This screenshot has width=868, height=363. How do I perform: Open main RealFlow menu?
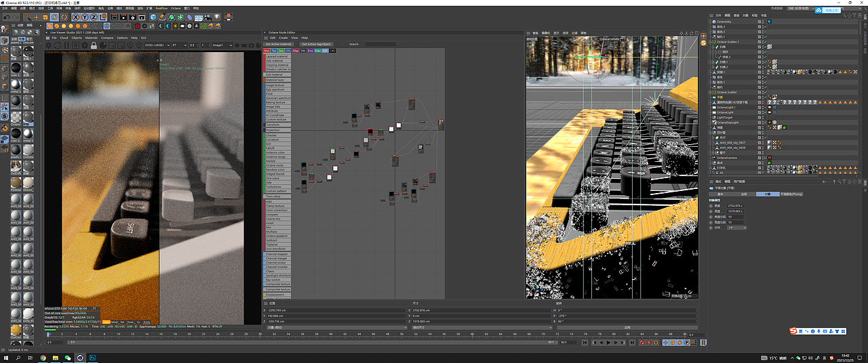pos(161,8)
